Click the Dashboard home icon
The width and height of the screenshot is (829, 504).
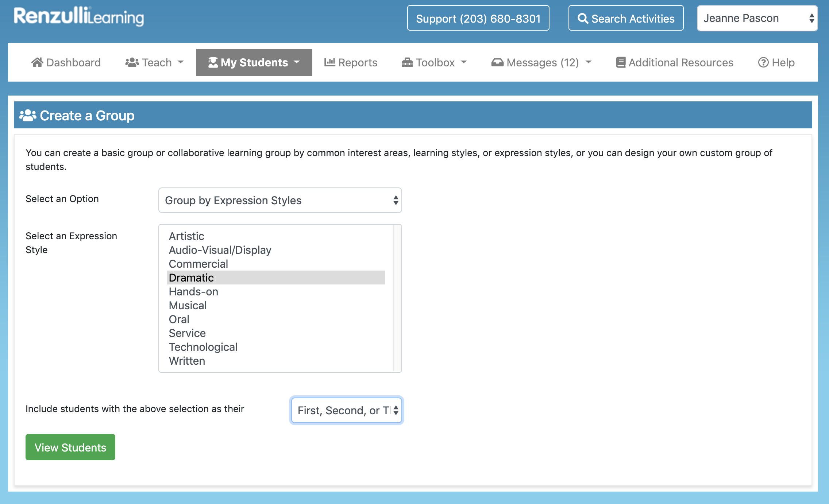37,62
